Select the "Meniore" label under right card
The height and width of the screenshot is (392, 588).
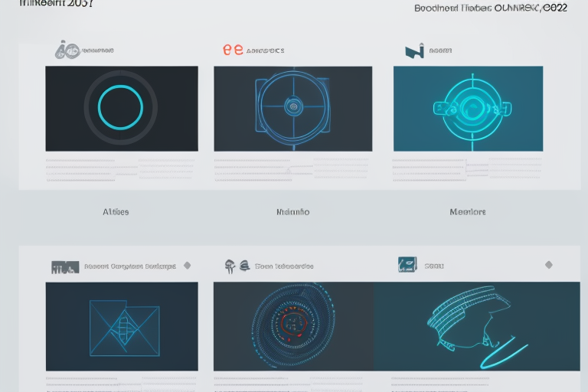click(467, 212)
